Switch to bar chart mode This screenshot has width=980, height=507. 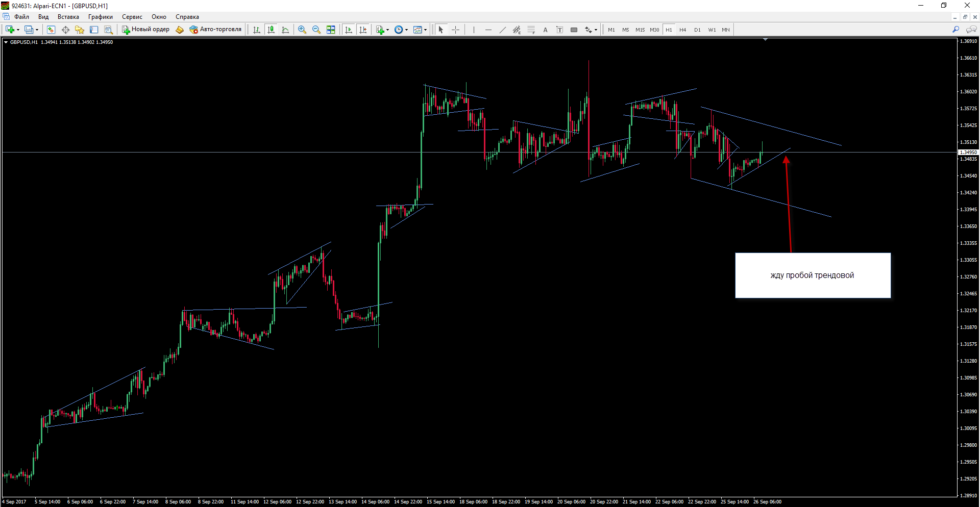tap(257, 30)
